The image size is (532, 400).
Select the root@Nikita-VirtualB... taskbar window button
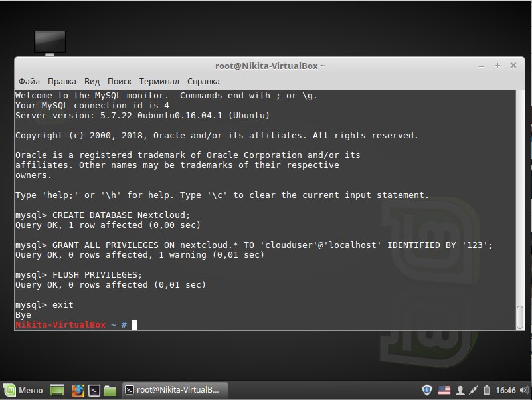175,390
